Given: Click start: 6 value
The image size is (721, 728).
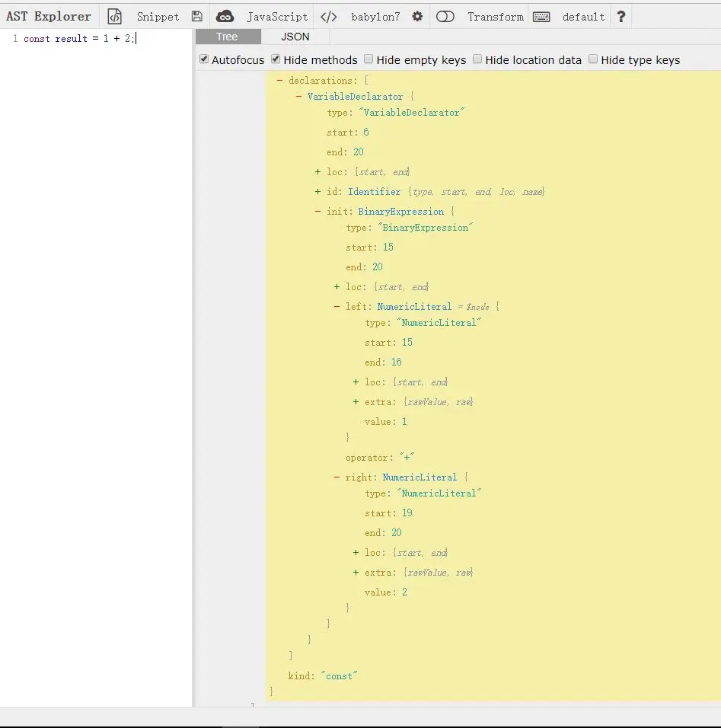Looking at the screenshot, I should pos(366,133).
